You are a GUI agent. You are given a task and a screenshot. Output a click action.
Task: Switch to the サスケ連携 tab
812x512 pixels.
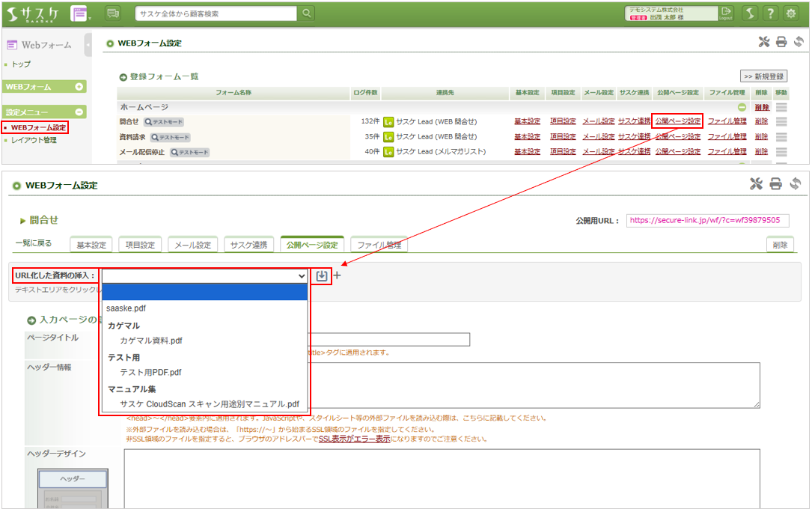click(248, 245)
